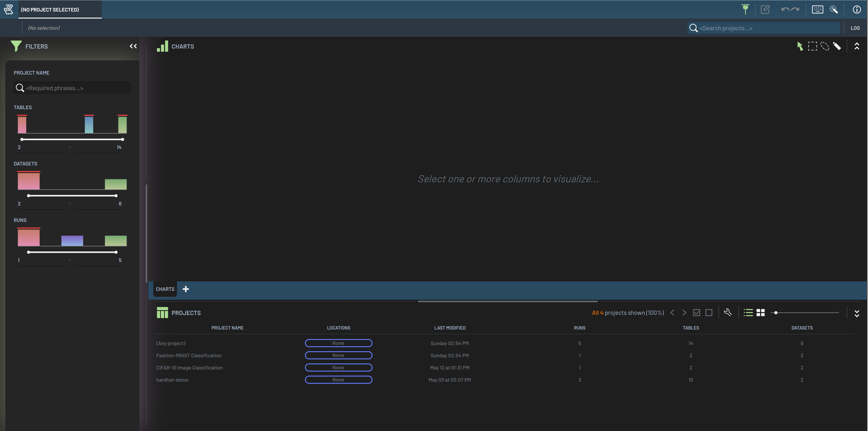Add a new chart tab
The height and width of the screenshot is (431, 868).
click(186, 289)
